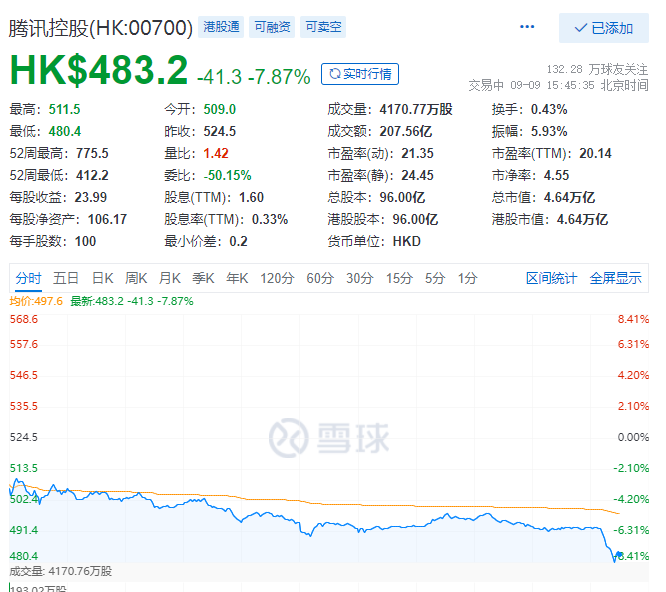Show the 1分 interval chart
The width and height of the screenshot is (666, 592).
467,279
